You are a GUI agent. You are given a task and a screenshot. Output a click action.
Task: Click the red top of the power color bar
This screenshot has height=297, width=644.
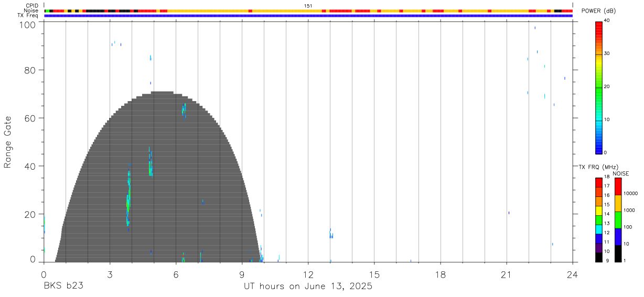pyautogui.click(x=599, y=25)
